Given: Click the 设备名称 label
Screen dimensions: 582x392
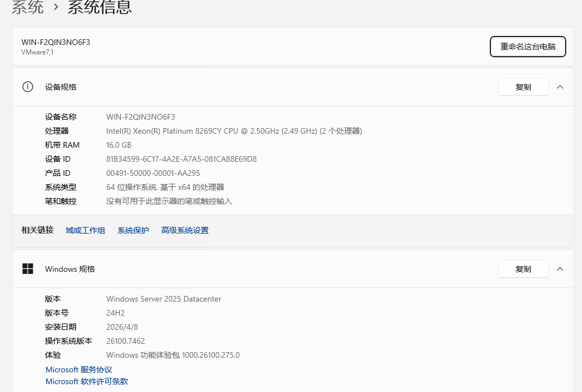Looking at the screenshot, I should [x=61, y=117].
